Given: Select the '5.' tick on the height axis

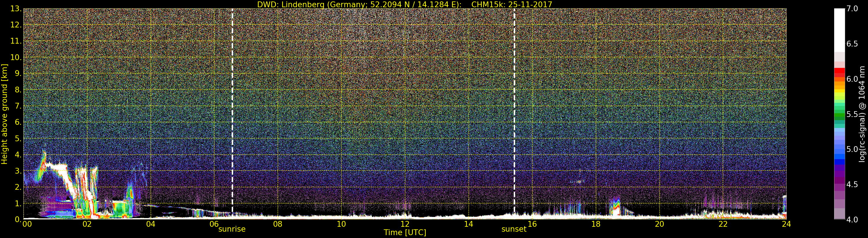Looking at the screenshot, I should pyautogui.click(x=18, y=138).
